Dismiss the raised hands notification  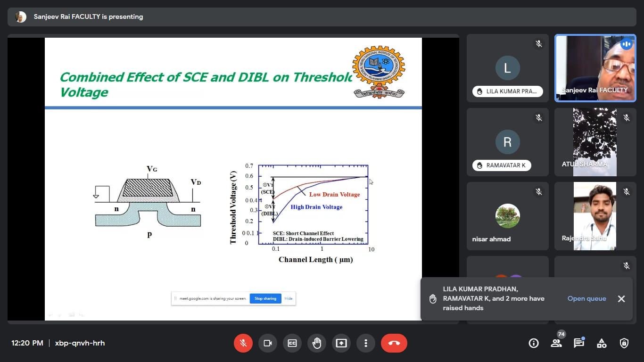[621, 299]
